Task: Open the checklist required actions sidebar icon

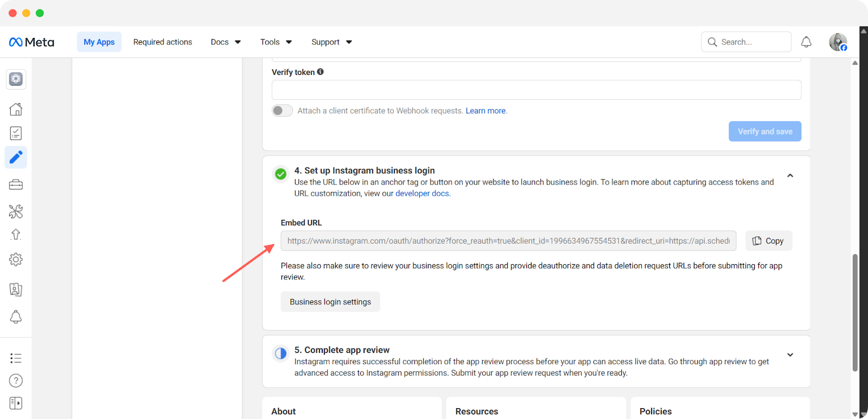Action: coord(16,134)
